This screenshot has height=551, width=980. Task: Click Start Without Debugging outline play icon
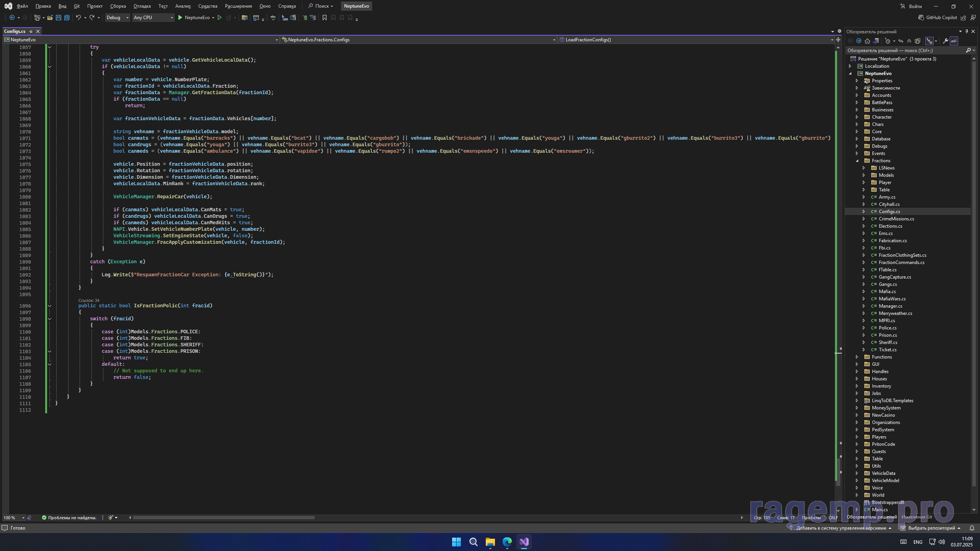coord(219,18)
